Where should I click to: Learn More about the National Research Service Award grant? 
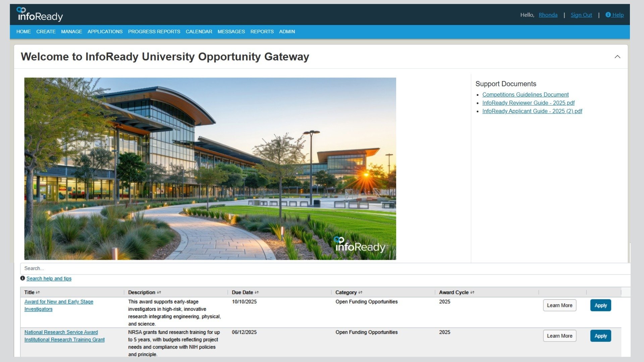pyautogui.click(x=559, y=336)
